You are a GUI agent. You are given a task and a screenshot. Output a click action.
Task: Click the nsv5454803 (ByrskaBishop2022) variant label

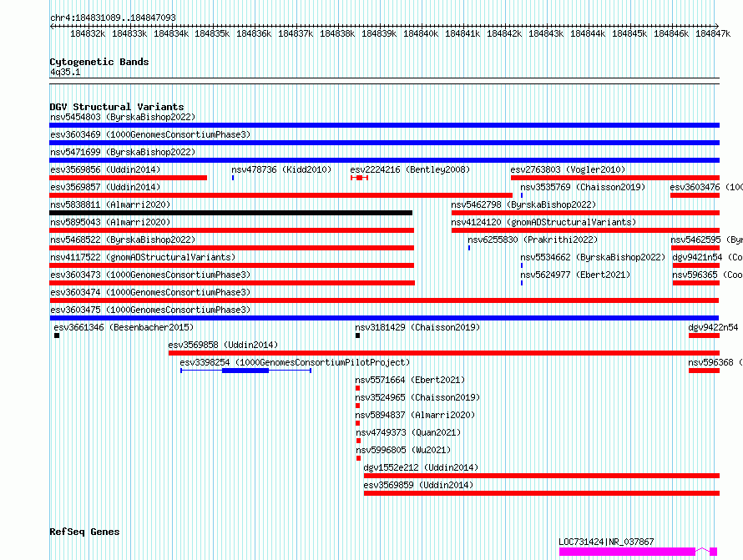coord(123,117)
